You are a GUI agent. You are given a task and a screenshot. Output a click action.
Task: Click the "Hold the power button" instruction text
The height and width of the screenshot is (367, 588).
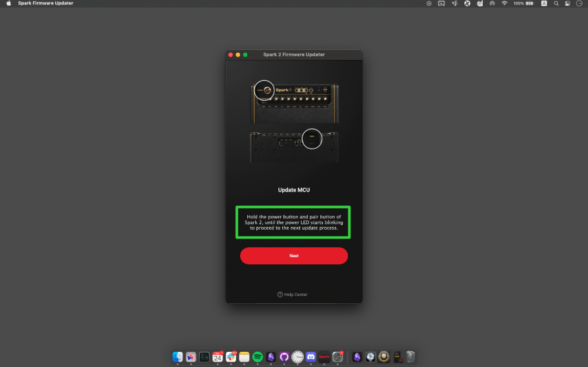293,222
